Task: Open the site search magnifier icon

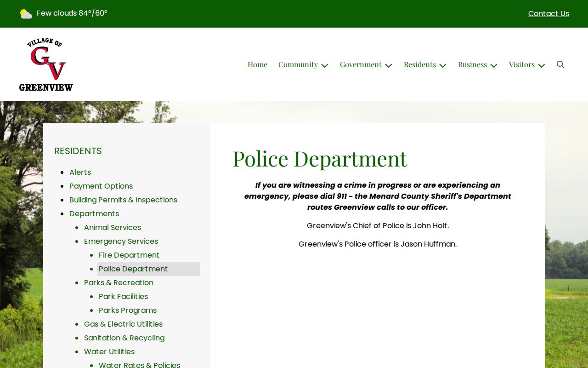Action: (x=560, y=64)
